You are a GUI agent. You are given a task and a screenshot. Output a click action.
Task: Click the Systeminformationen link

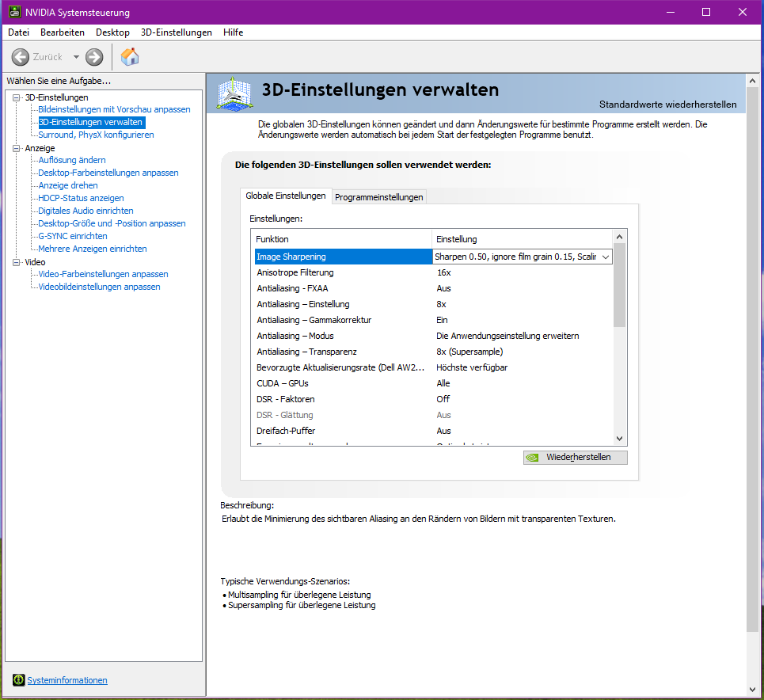pyautogui.click(x=67, y=680)
